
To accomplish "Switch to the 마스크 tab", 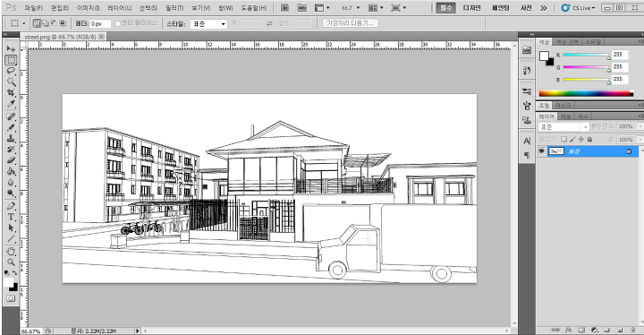I will click(x=563, y=106).
